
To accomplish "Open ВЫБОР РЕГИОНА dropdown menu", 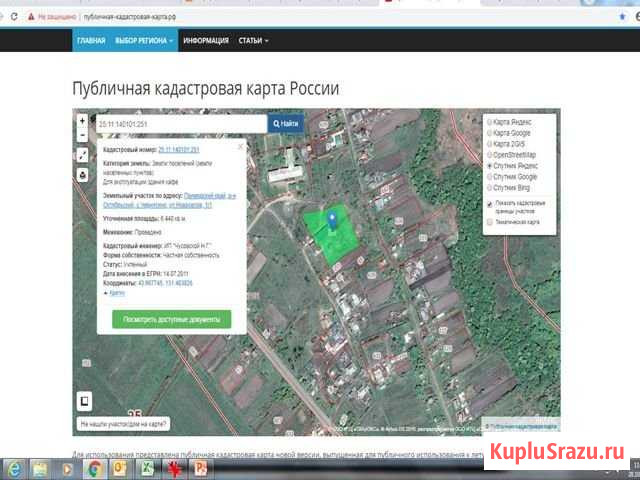I will 144,41.
